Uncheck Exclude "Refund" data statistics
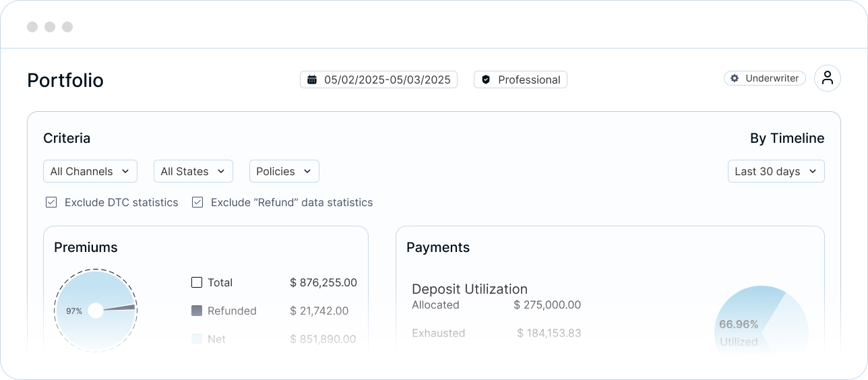 (197, 202)
